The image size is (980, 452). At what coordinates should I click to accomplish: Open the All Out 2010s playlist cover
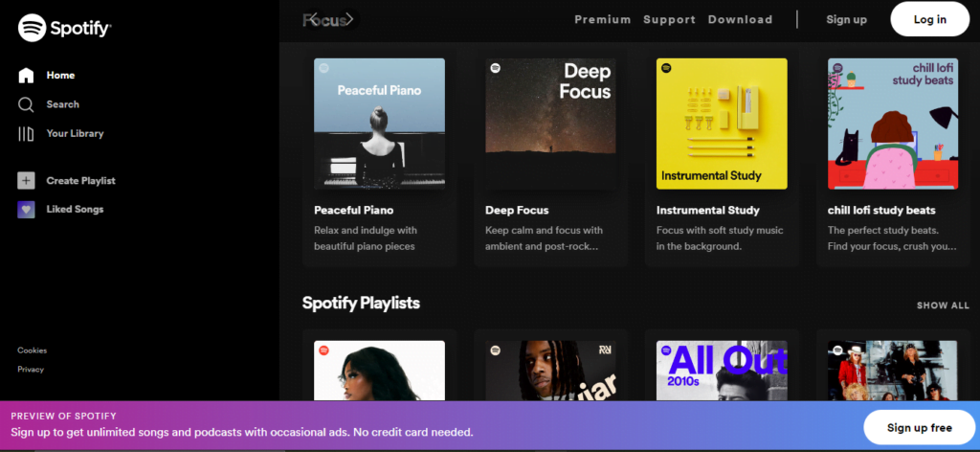[x=722, y=371]
